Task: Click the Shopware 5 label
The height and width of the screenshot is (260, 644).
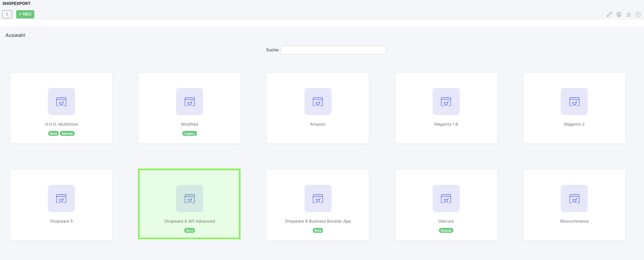Action: 61,221
